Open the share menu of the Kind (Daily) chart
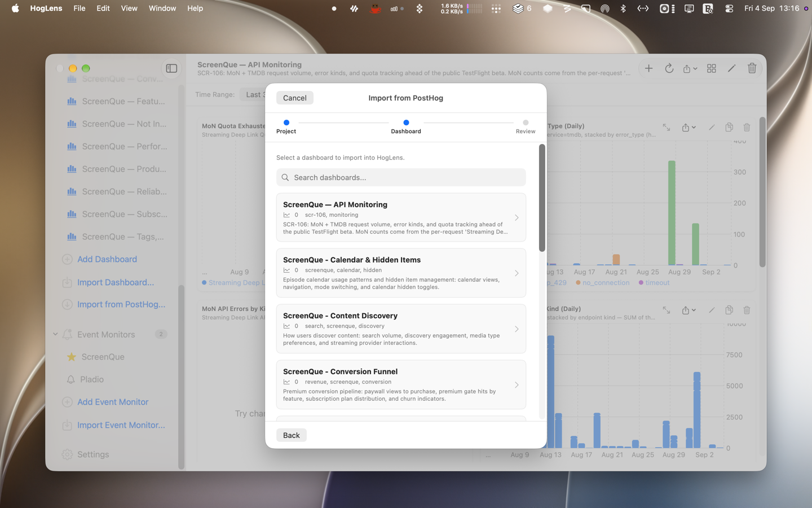Viewport: 812px width, 508px height. (x=689, y=310)
